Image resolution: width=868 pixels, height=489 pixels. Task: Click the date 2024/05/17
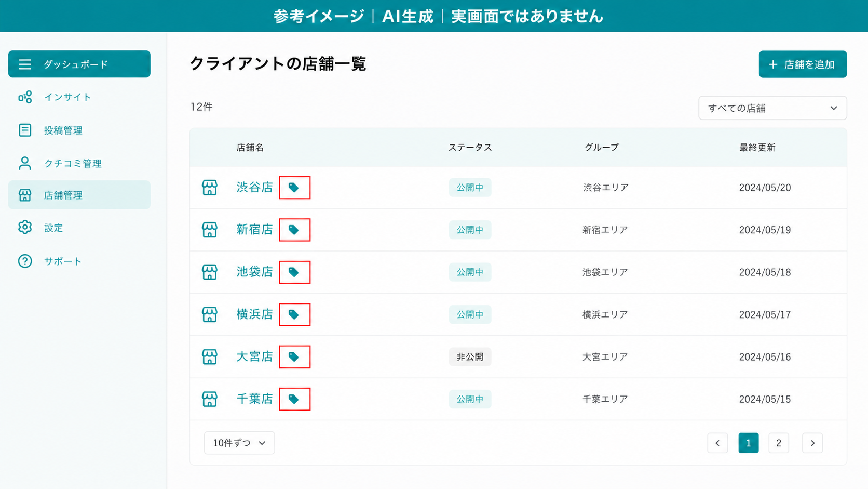click(765, 314)
